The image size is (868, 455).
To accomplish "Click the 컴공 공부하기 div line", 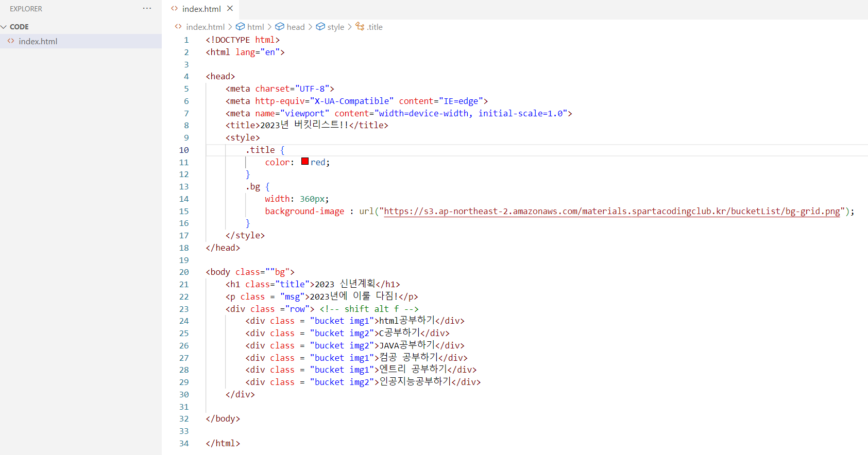I will tap(356, 358).
